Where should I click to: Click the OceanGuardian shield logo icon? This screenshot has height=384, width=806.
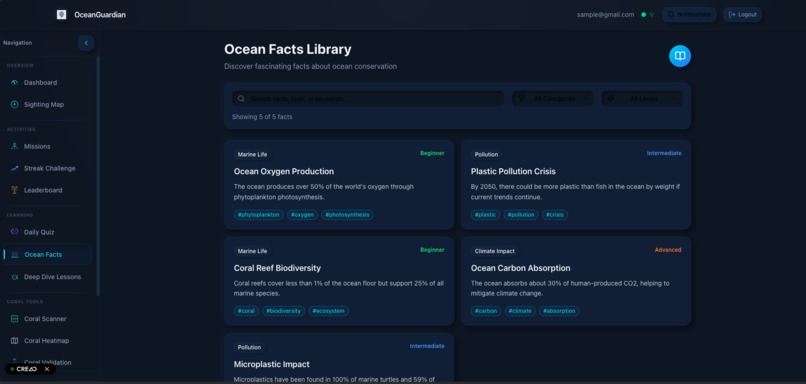point(62,14)
